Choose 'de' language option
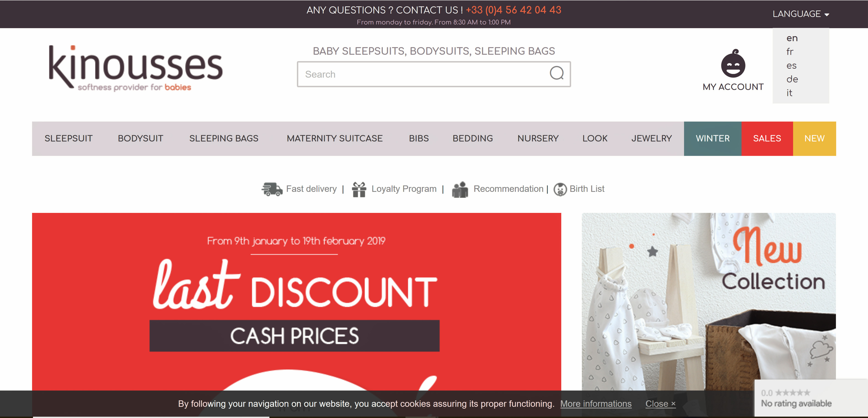The height and width of the screenshot is (418, 868). click(792, 79)
